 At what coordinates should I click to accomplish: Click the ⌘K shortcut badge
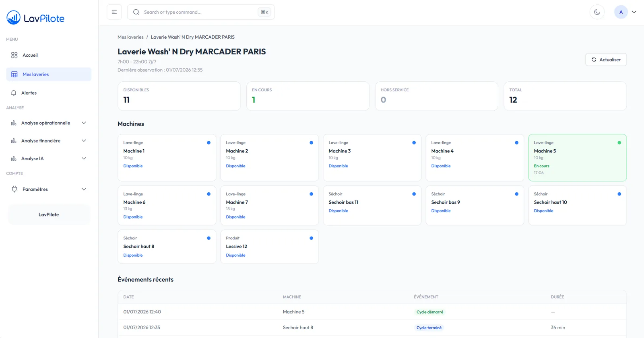(x=264, y=12)
